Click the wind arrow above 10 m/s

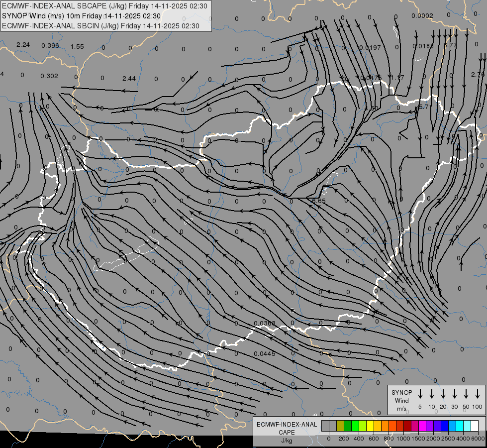point(432,394)
